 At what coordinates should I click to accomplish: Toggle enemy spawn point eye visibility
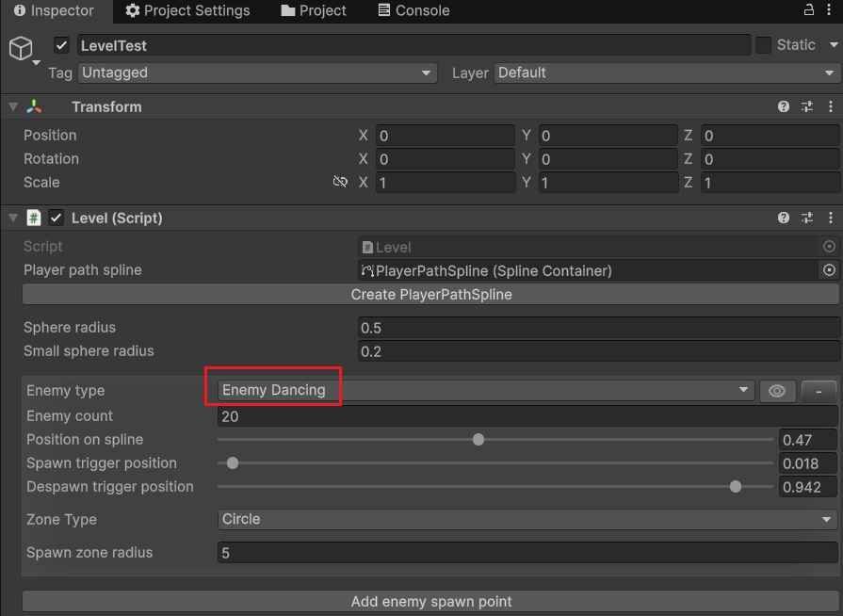[x=777, y=391]
